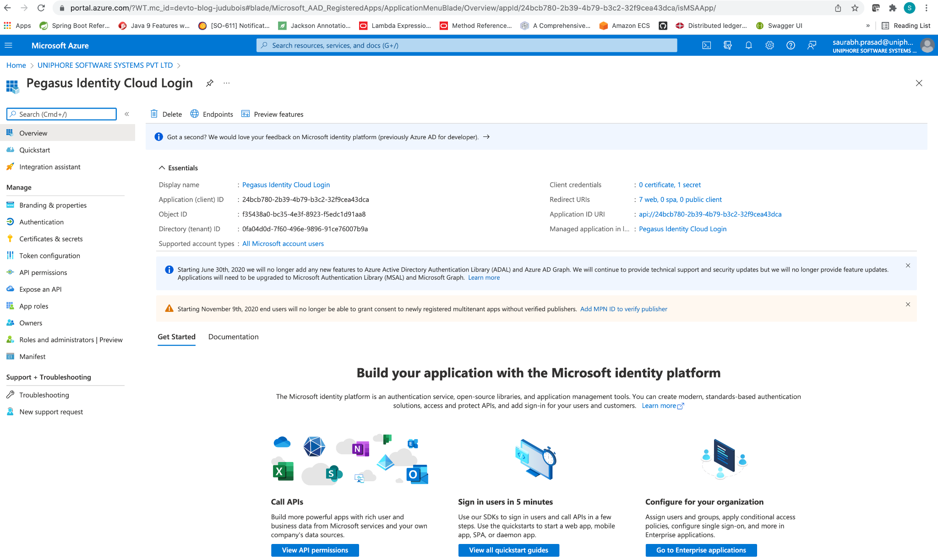
Task: Open the account avatar menu
Action: [927, 45]
